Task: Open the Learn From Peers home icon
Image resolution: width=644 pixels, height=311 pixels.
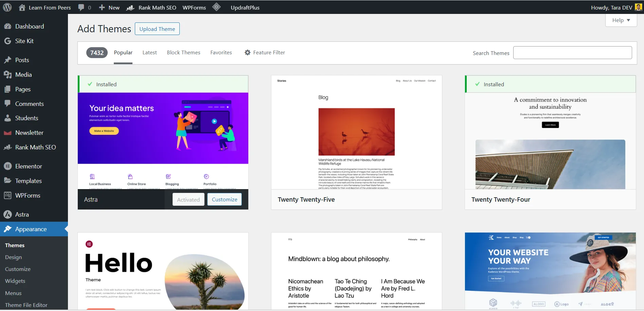Action: (x=22, y=7)
